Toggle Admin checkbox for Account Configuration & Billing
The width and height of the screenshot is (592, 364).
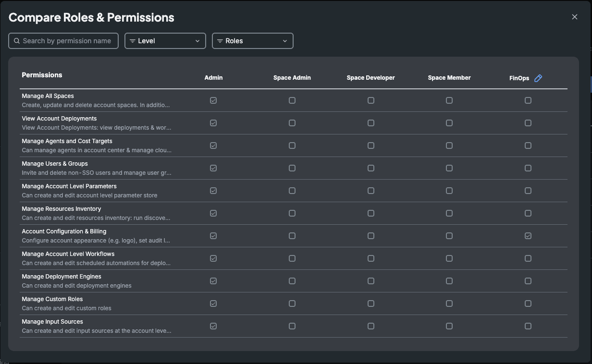click(x=213, y=236)
